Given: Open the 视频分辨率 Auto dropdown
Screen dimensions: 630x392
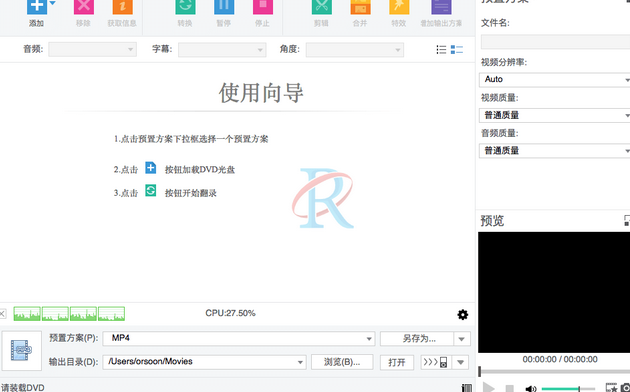Looking at the screenshot, I should click(x=554, y=80).
